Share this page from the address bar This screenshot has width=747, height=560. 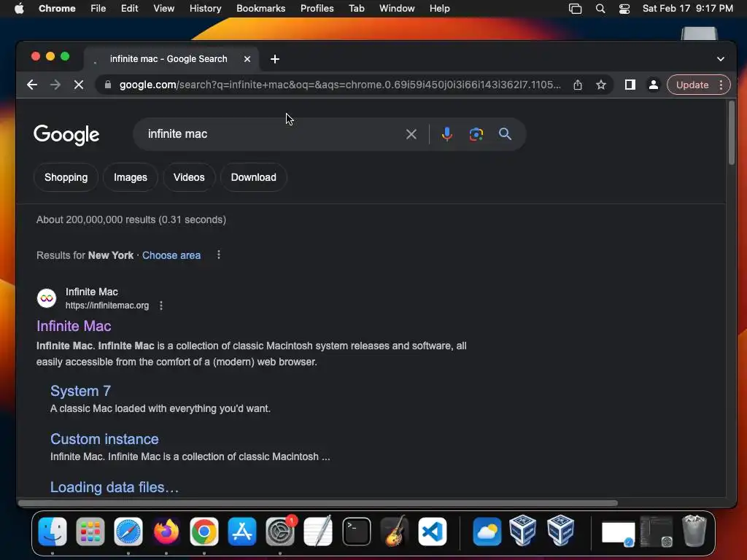(578, 85)
